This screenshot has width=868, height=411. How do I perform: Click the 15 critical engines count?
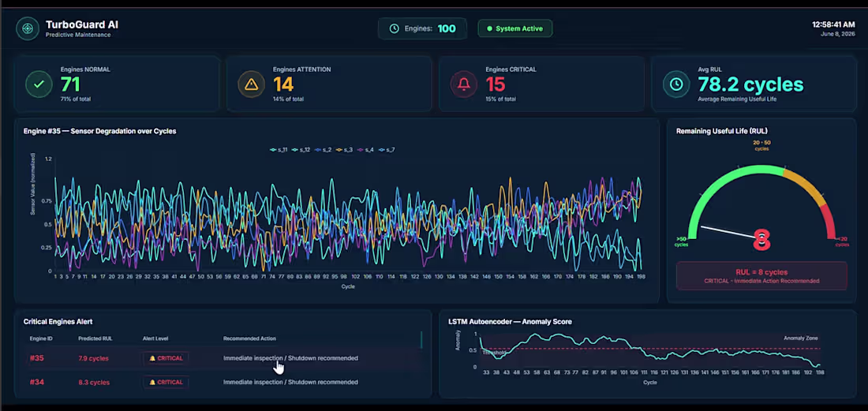[496, 84]
